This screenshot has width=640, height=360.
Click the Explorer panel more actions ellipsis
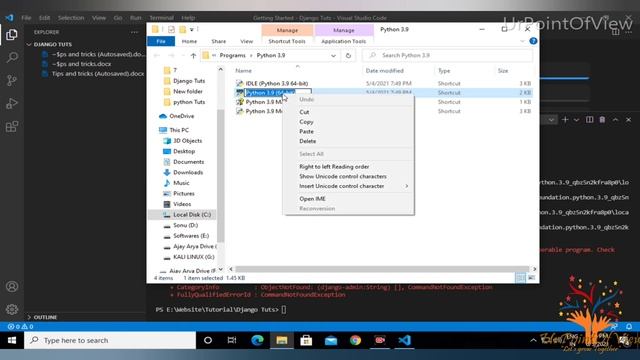point(135,32)
